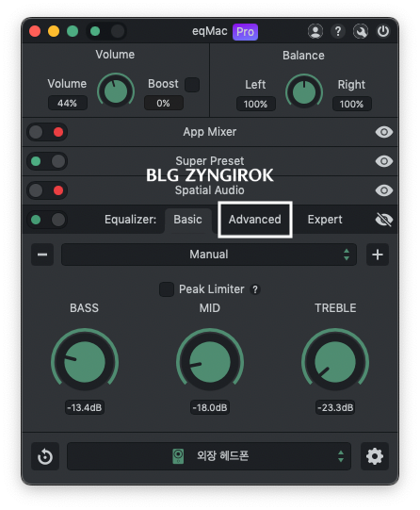Click the Left 100% balance field

click(x=255, y=104)
